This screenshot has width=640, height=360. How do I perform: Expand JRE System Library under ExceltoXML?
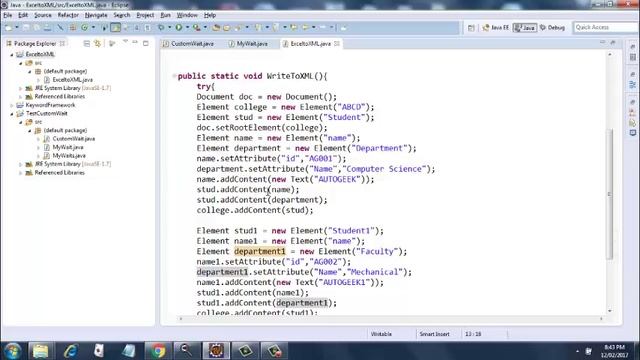pyautogui.click(x=21, y=88)
